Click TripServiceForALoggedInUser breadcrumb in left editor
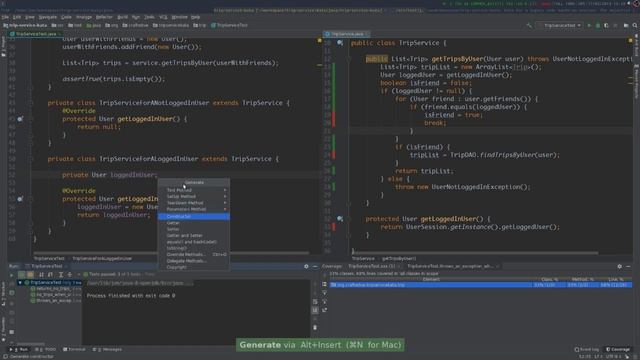The image size is (640, 360). [x=102, y=258]
